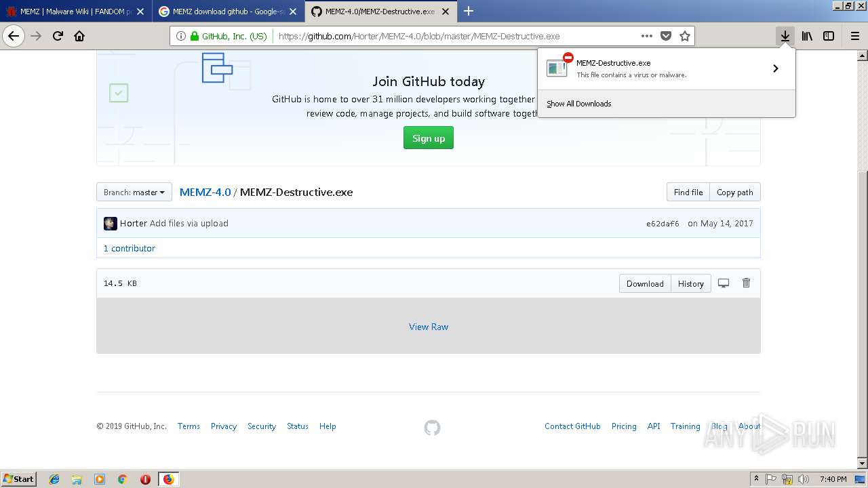Click the 1 contributor link
This screenshot has width=868, height=488.
130,249
